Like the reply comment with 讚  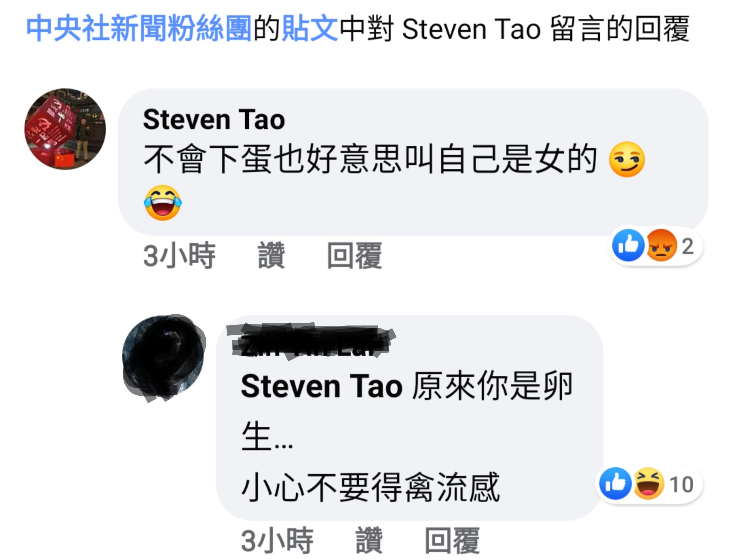[x=369, y=541]
